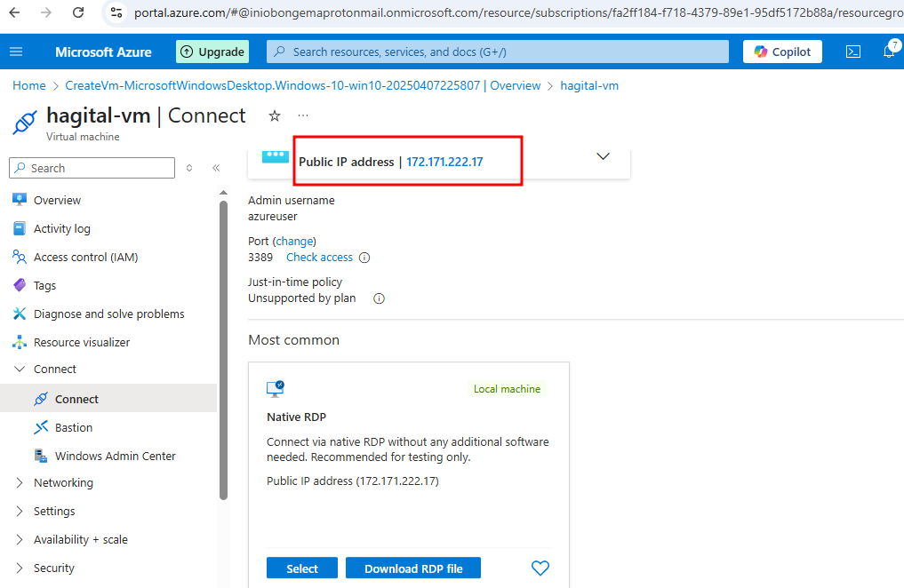Click the browser forward arrow
Viewport: 904px width, 588px height.
(46, 12)
